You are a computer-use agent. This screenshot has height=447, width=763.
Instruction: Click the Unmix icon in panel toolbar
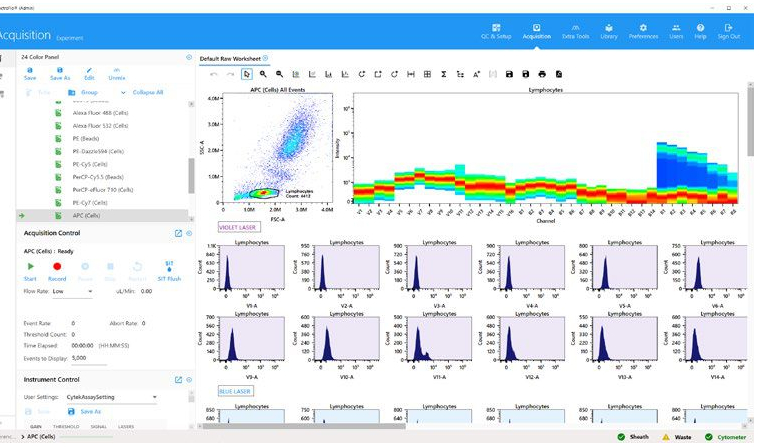click(x=117, y=72)
